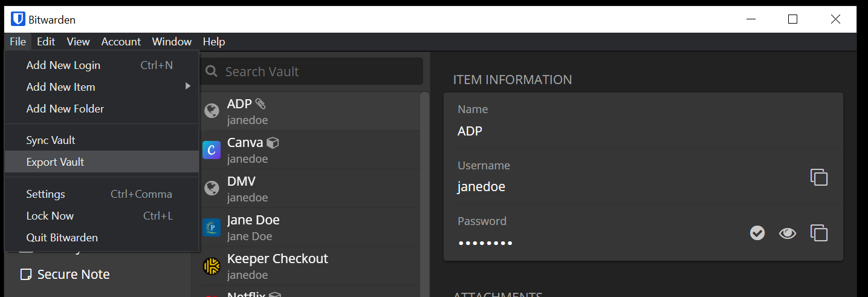Open the Account menu
Viewport: 868px width, 297px height.
(121, 42)
